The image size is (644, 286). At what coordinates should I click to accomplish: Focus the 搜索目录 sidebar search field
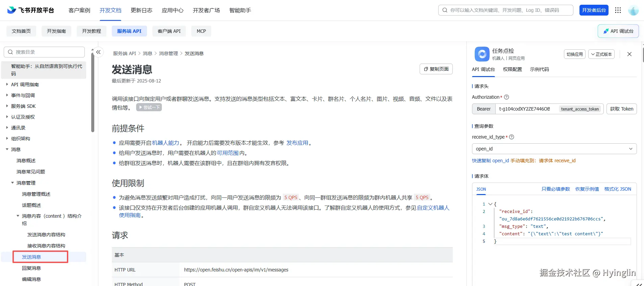[44, 52]
